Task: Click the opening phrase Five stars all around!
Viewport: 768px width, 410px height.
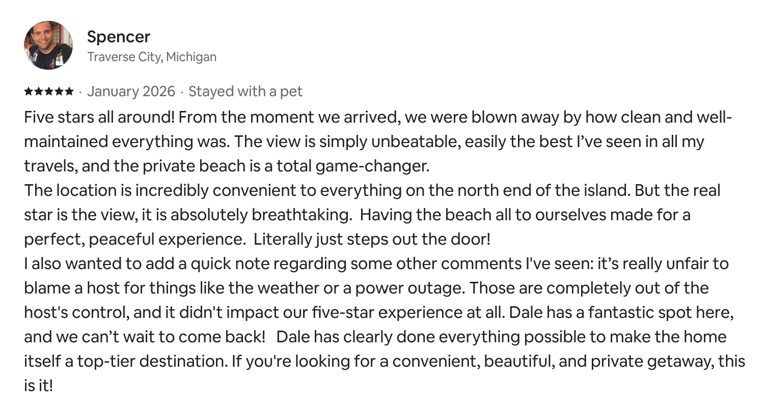Action: (x=99, y=118)
